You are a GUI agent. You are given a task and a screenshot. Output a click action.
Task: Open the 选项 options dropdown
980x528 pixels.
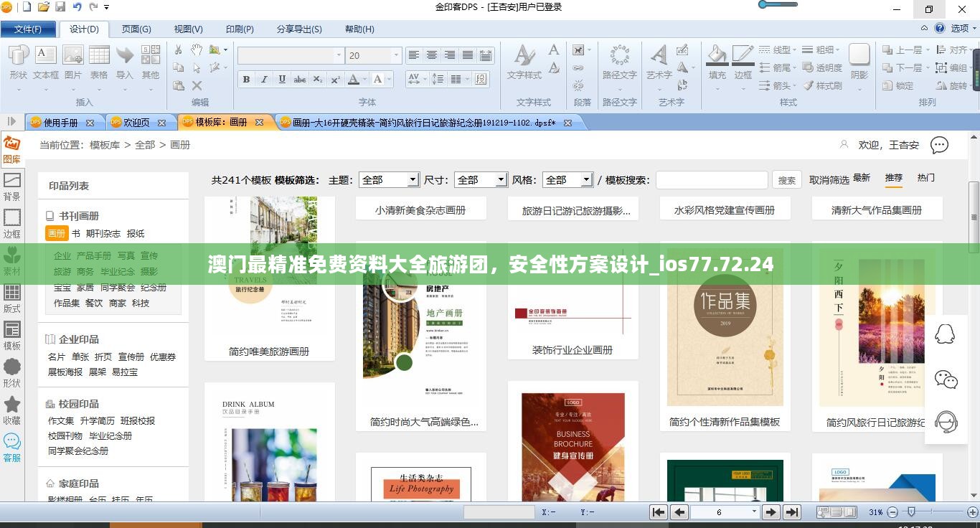[963, 29]
